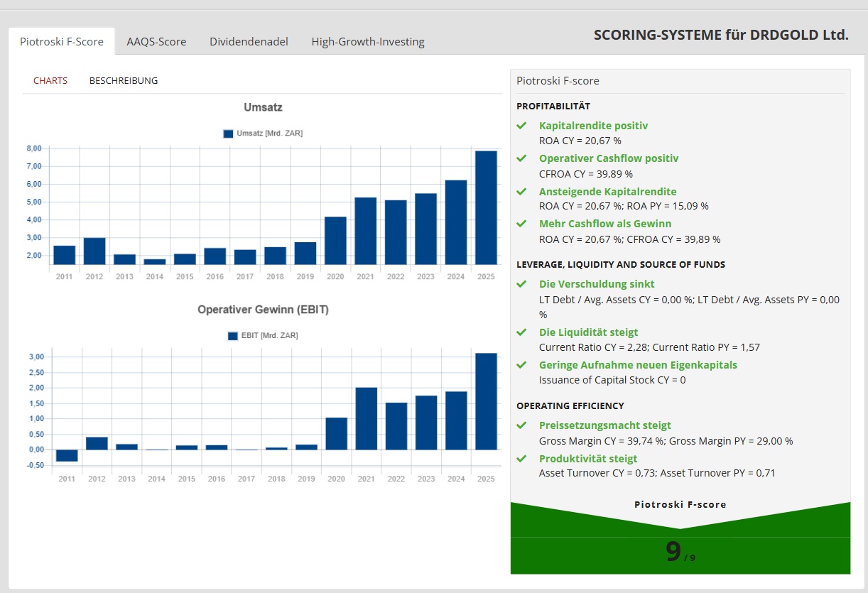Screen dimensions: 868x593
Task: Open the Dividendenadel tab
Action: (249, 42)
